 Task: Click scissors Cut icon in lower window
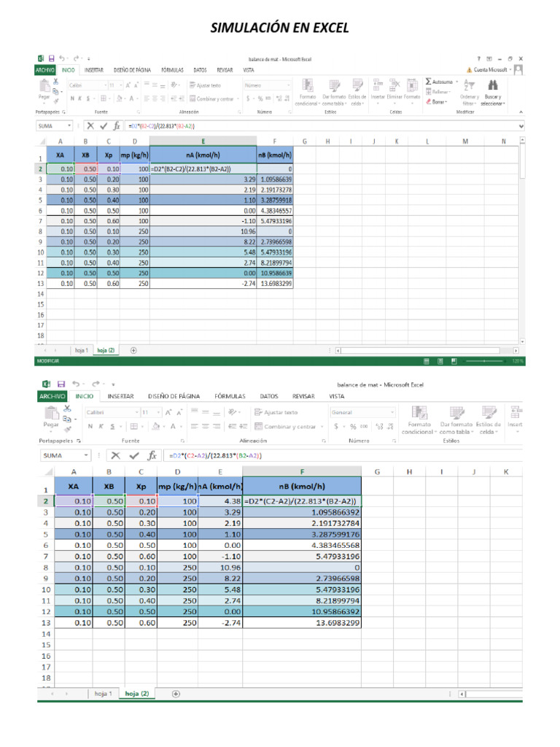67,409
